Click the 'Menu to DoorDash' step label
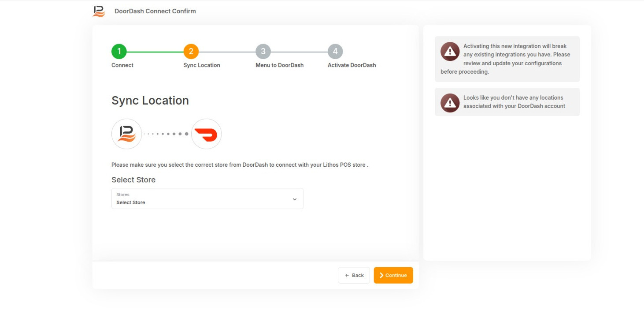This screenshot has width=644, height=329. 280,65
